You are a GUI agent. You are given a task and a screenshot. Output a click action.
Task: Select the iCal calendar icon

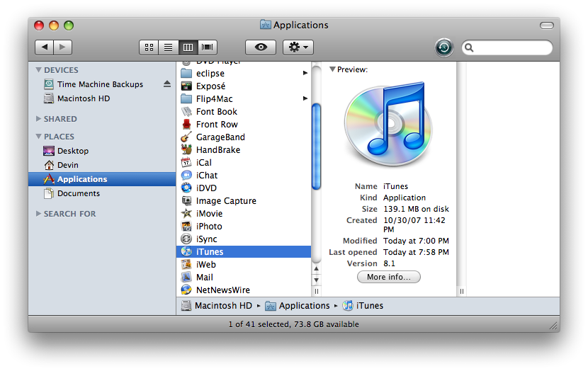186,162
